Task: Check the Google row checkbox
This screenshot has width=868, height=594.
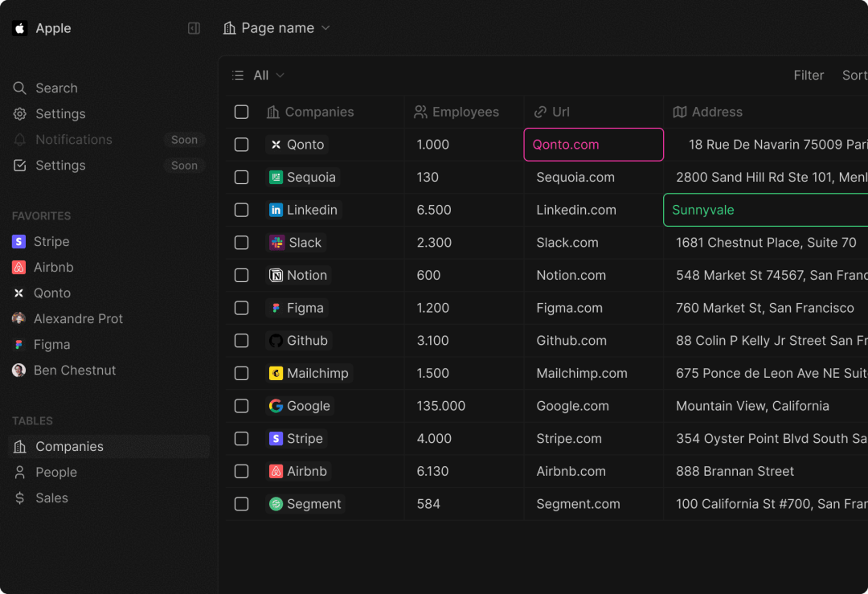Action: point(241,406)
